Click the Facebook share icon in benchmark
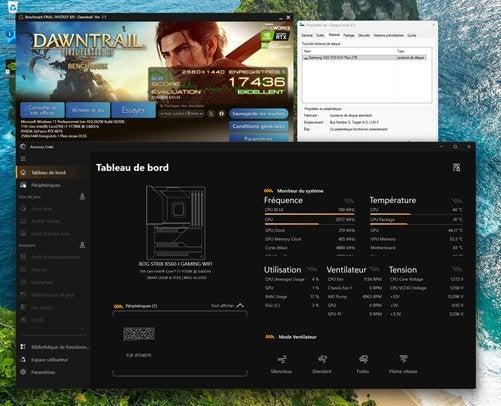 222,114
